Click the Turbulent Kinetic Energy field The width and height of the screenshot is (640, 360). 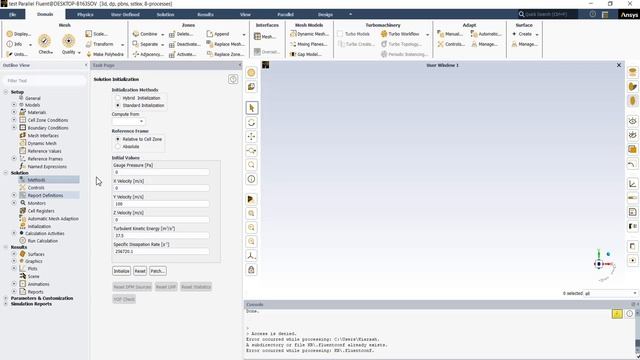click(x=161, y=236)
